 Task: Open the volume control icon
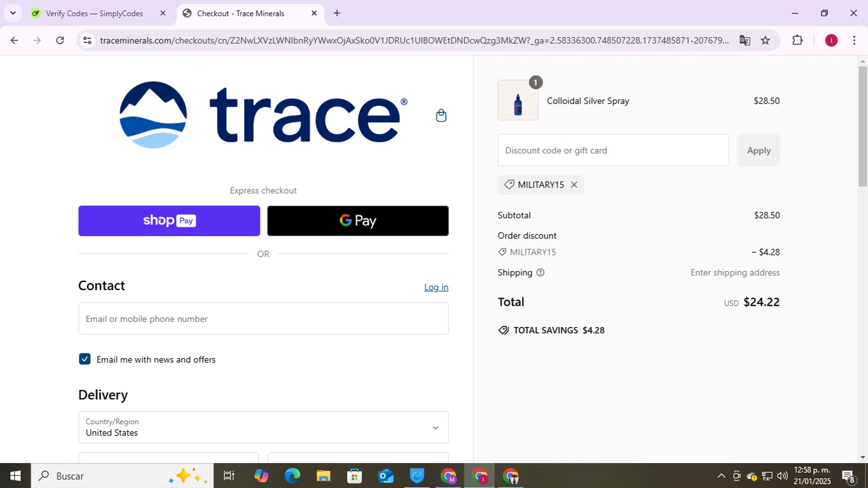[782, 476]
